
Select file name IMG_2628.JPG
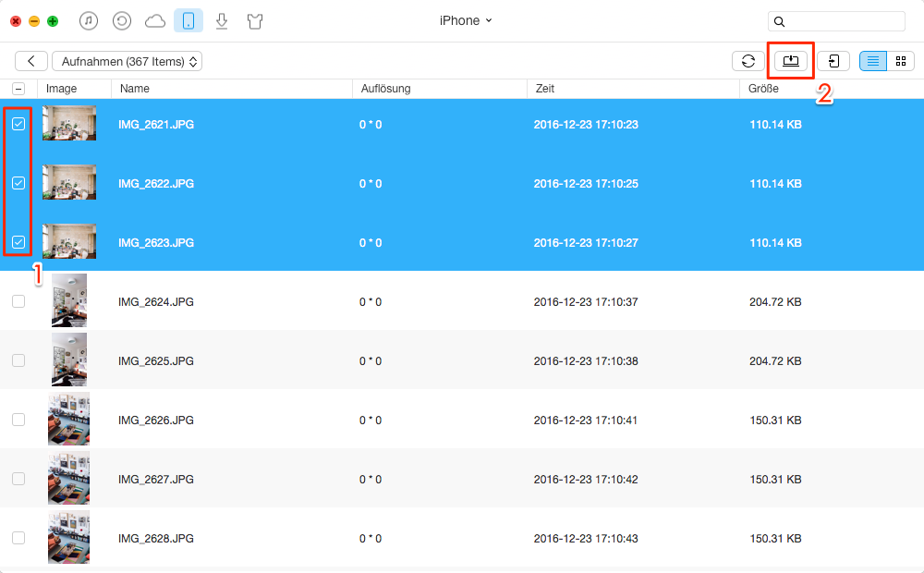(x=156, y=538)
